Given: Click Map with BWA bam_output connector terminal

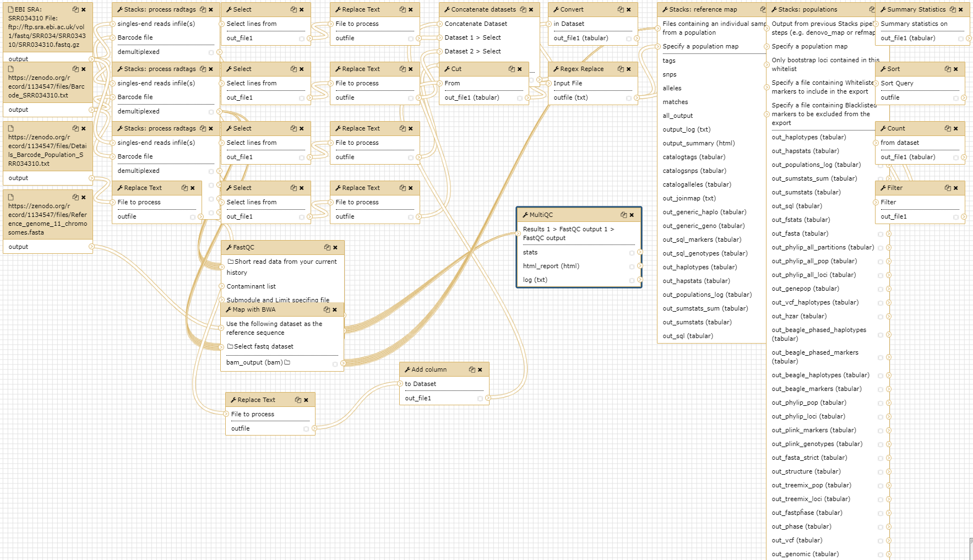Looking at the screenshot, I should tap(343, 363).
